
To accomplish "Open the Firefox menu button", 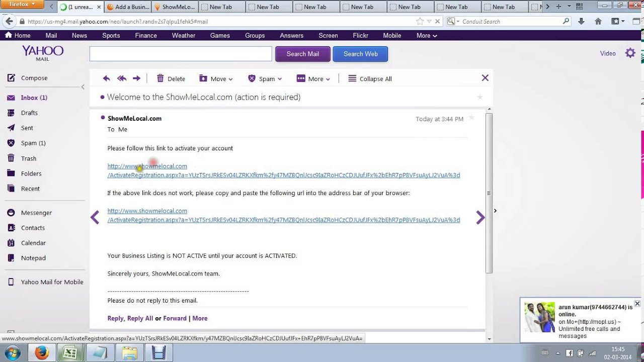I will [x=22, y=5].
